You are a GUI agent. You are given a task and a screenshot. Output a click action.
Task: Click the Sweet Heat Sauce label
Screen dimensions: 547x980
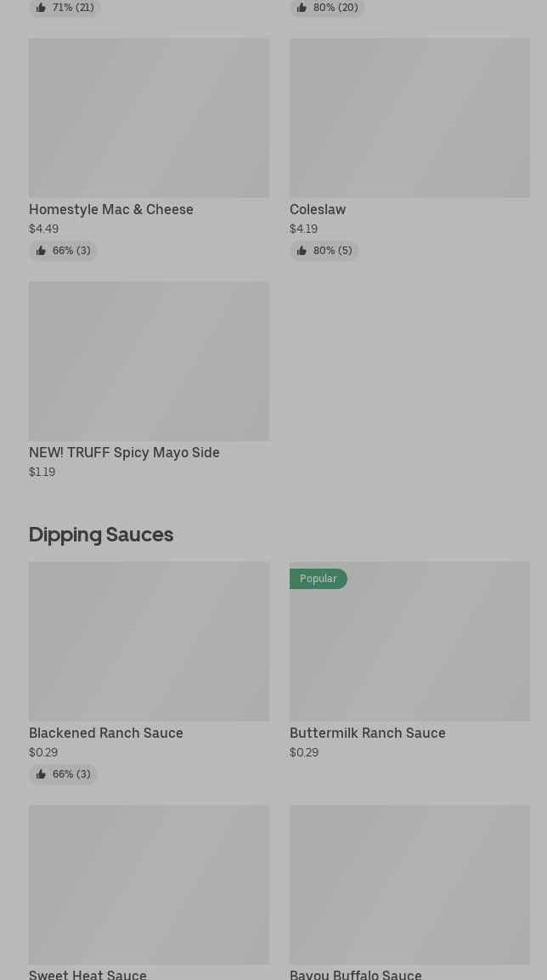tap(87, 974)
